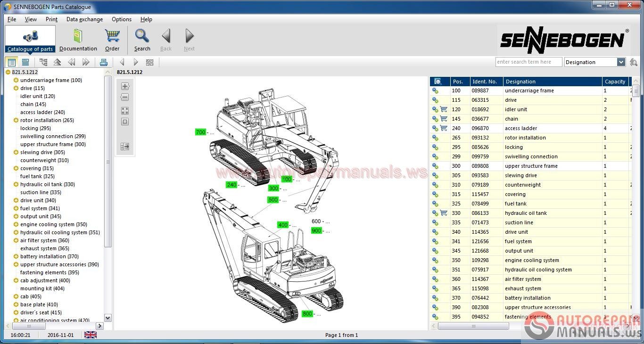Expand the engine cooling system (350) node
Screen dimensions: 644x344
pyautogui.click(x=16, y=224)
